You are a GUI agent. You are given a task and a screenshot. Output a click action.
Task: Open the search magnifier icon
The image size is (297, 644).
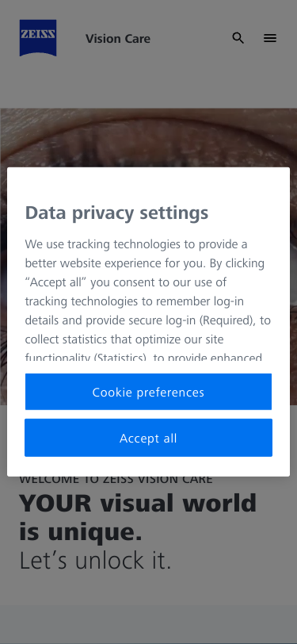(x=238, y=38)
